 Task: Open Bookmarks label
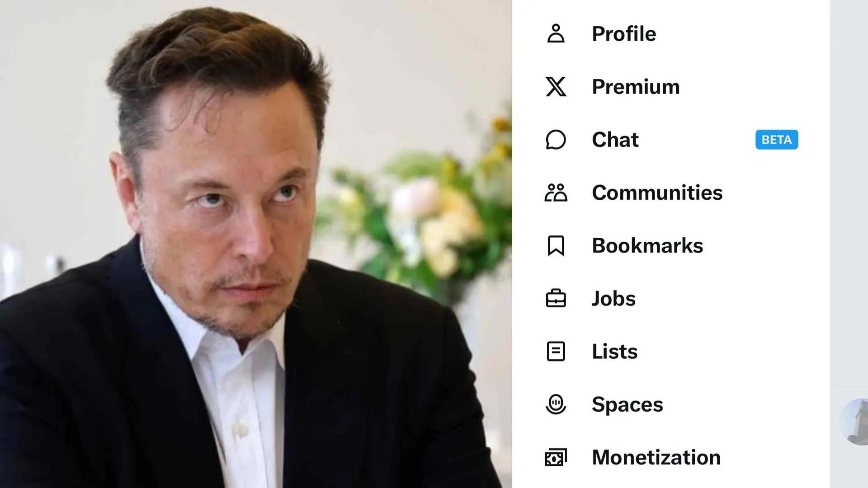(647, 245)
